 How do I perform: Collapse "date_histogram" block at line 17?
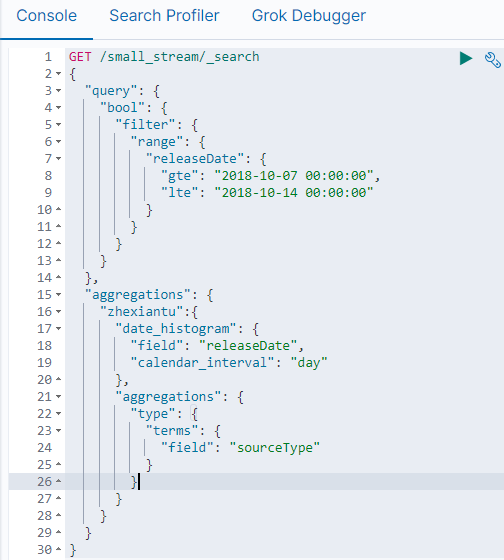point(58,329)
